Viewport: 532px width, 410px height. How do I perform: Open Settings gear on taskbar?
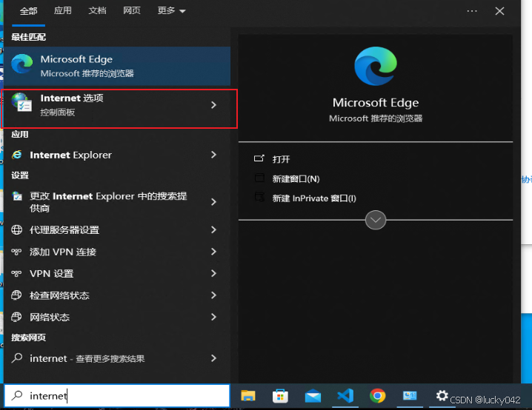442,395
